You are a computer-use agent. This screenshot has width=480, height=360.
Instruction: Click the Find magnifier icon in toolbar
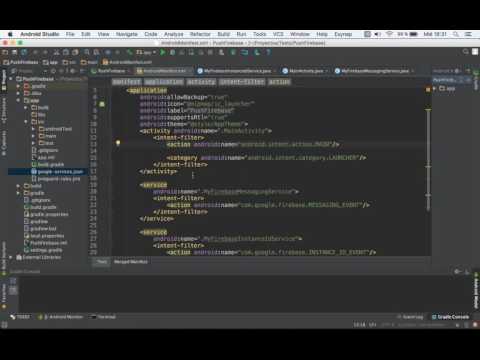87,52
